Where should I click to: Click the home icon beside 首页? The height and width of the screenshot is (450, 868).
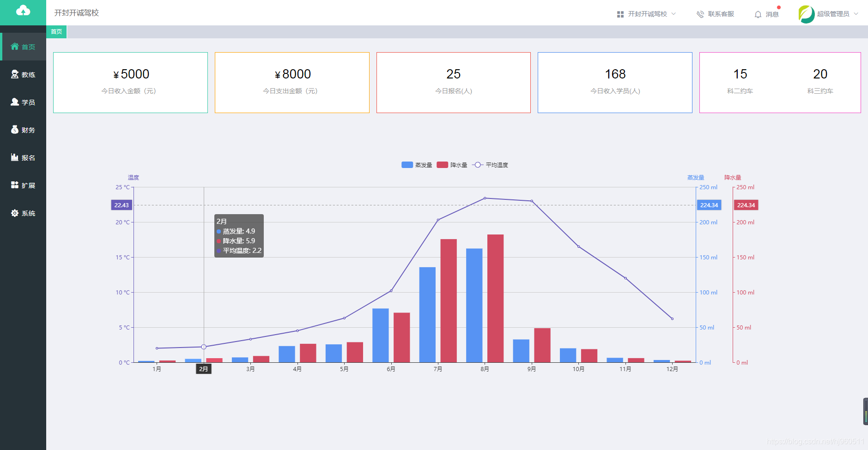click(x=15, y=46)
